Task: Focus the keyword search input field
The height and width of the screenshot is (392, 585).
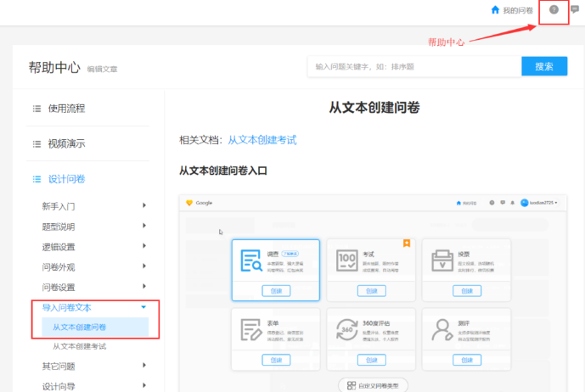Action: pyautogui.click(x=414, y=66)
